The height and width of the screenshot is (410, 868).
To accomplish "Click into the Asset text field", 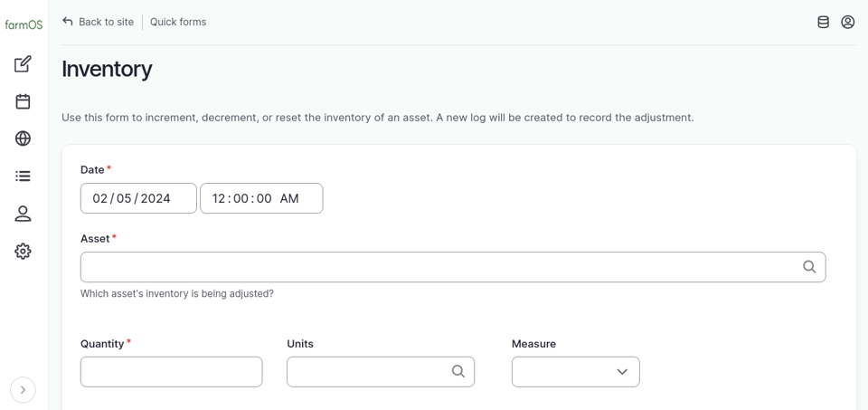I will tap(434, 267).
